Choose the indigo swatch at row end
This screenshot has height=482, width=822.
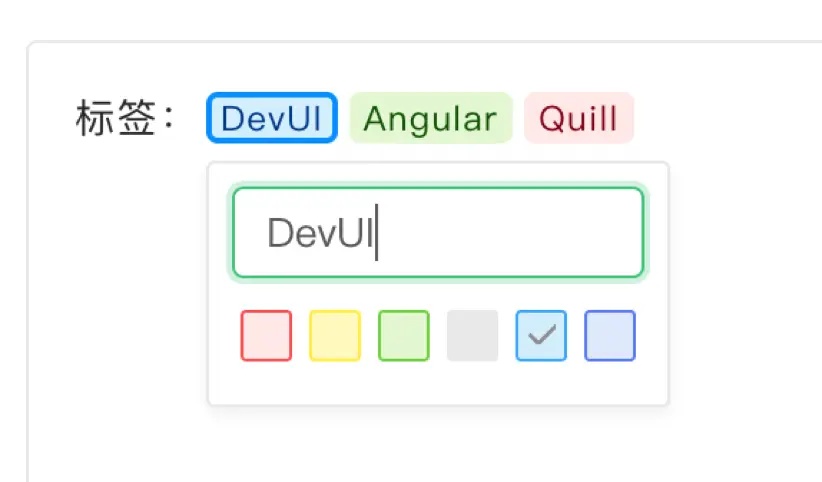coord(610,335)
